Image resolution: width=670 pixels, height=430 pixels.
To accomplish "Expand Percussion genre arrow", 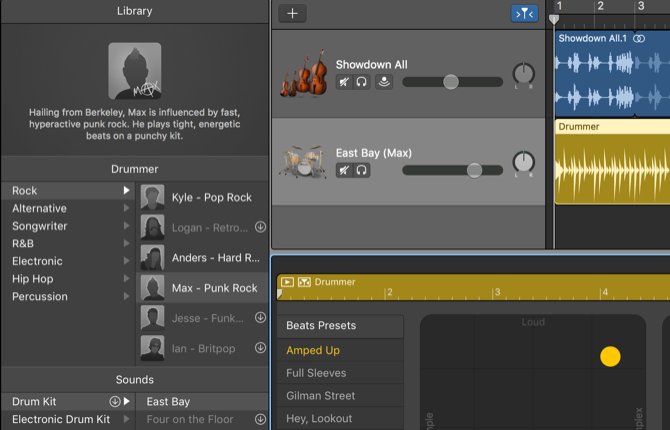I will click(126, 296).
